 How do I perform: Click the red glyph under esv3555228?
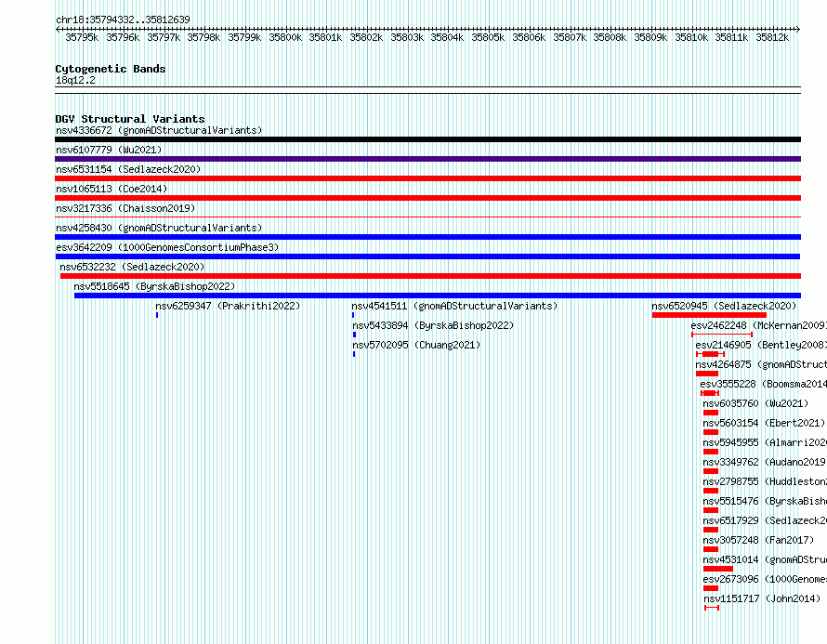[x=709, y=393]
